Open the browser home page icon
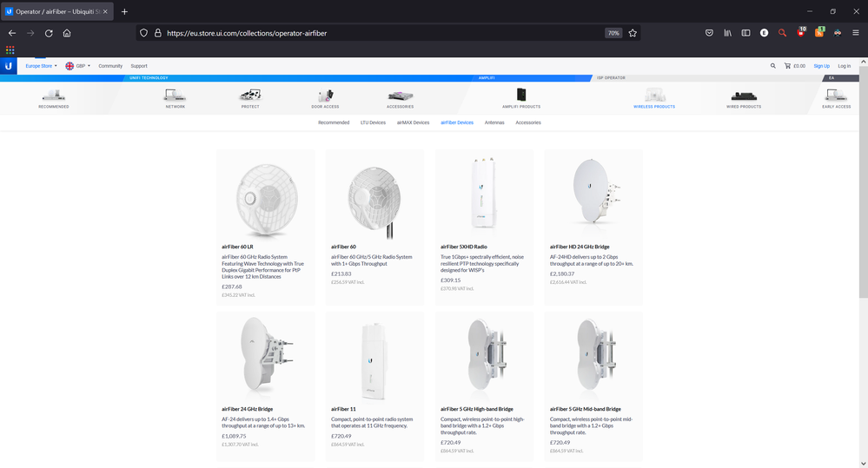This screenshot has width=868, height=468. (67, 33)
